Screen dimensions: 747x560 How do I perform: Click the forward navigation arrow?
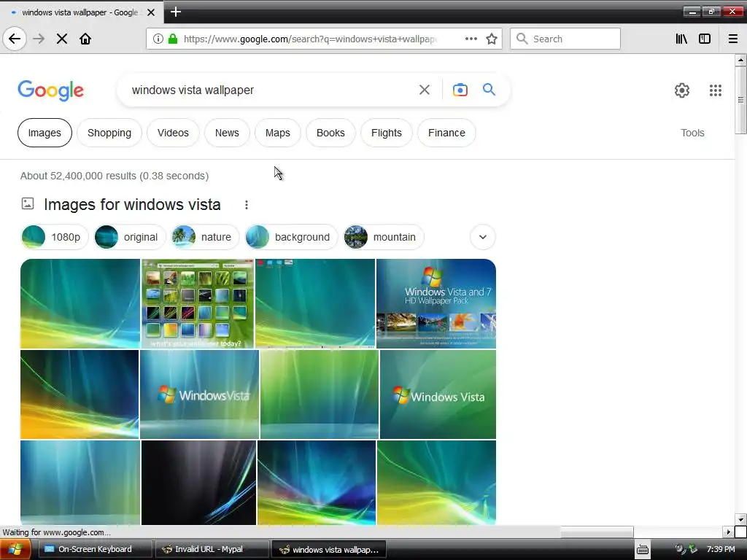pos(39,39)
